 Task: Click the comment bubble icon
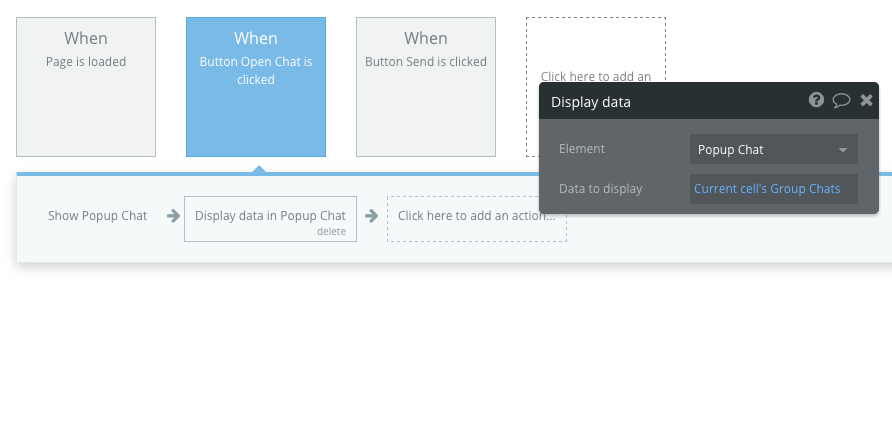[841, 100]
